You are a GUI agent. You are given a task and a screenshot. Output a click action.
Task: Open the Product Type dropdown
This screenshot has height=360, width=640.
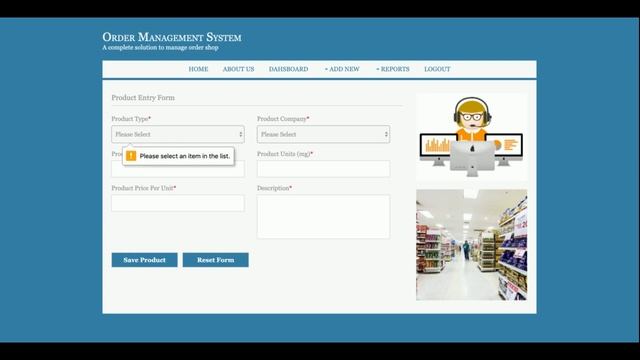[x=178, y=134]
